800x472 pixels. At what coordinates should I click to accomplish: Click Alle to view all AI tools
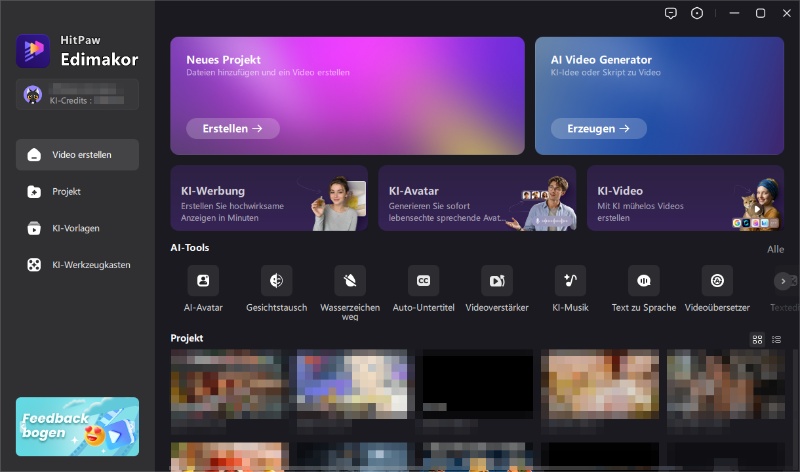click(x=776, y=249)
